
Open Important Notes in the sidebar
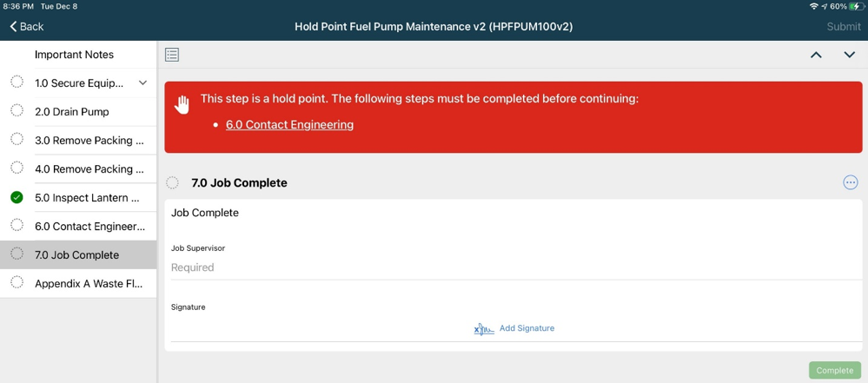[78, 54]
